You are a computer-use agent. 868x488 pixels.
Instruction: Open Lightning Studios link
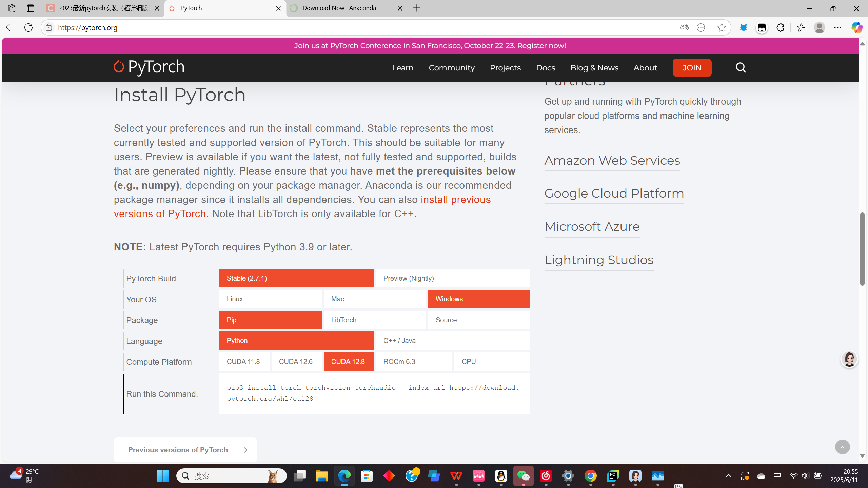(x=599, y=260)
